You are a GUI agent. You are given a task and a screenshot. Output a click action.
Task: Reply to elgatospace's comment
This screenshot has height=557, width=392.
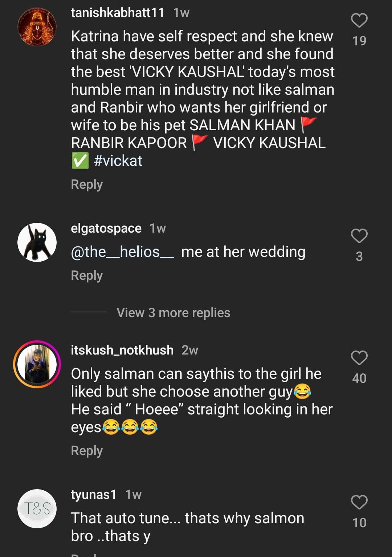[x=87, y=275]
